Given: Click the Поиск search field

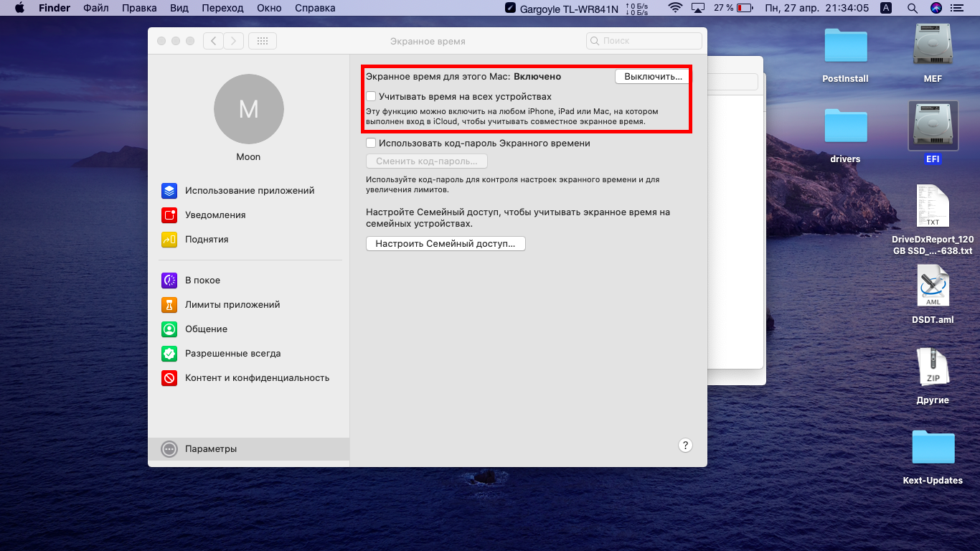Looking at the screenshot, I should (644, 41).
